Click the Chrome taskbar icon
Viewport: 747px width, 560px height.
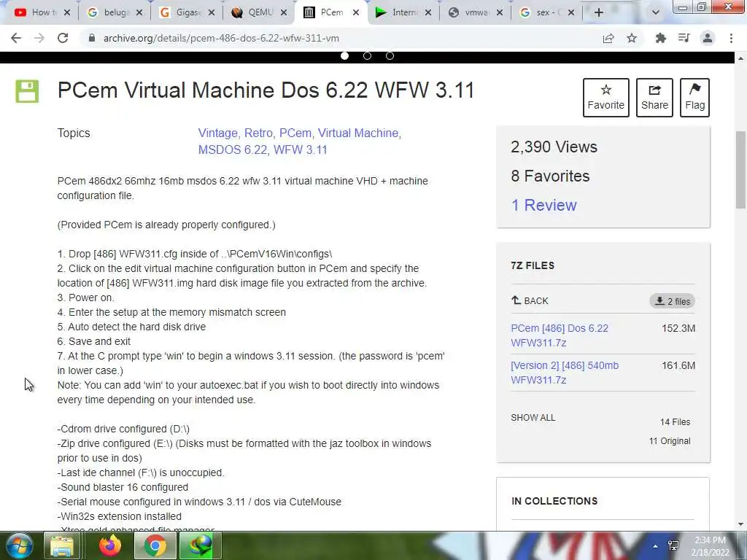pos(155,545)
